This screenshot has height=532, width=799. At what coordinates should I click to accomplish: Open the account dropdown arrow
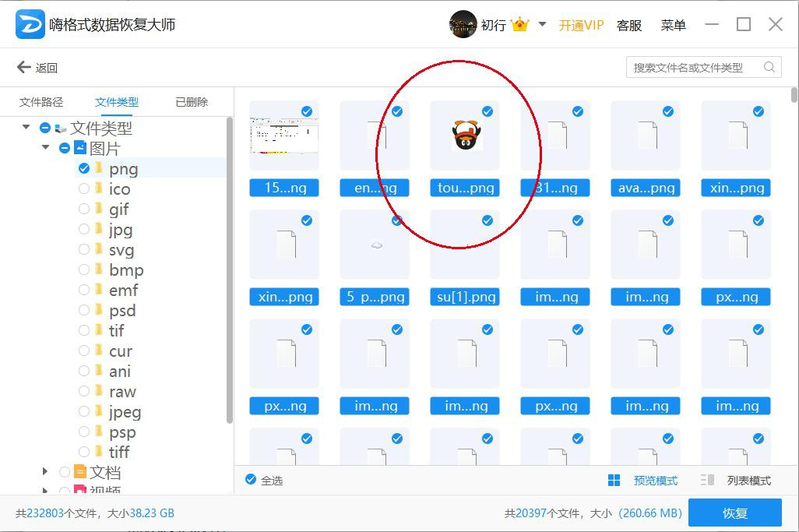click(x=542, y=24)
